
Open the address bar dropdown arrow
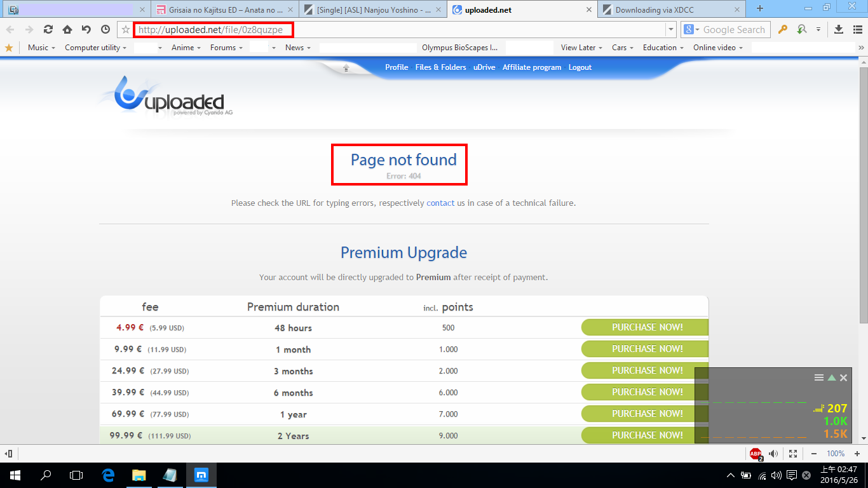tap(671, 29)
